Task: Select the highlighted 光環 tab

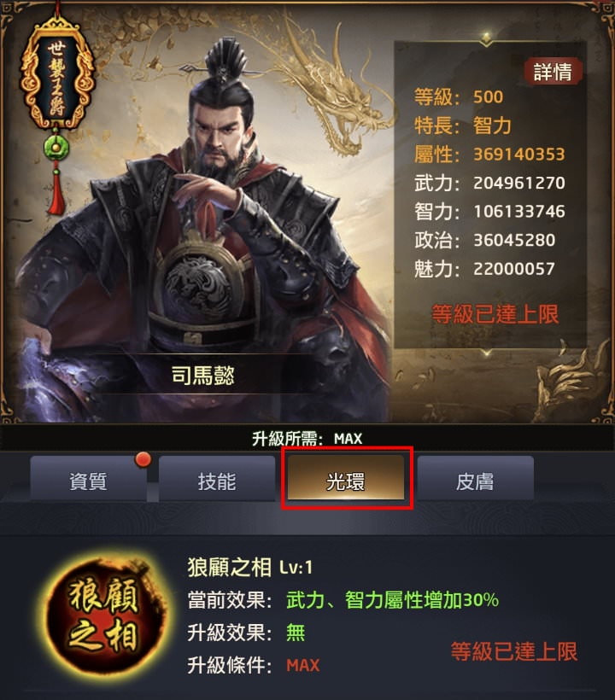Action: click(x=346, y=481)
